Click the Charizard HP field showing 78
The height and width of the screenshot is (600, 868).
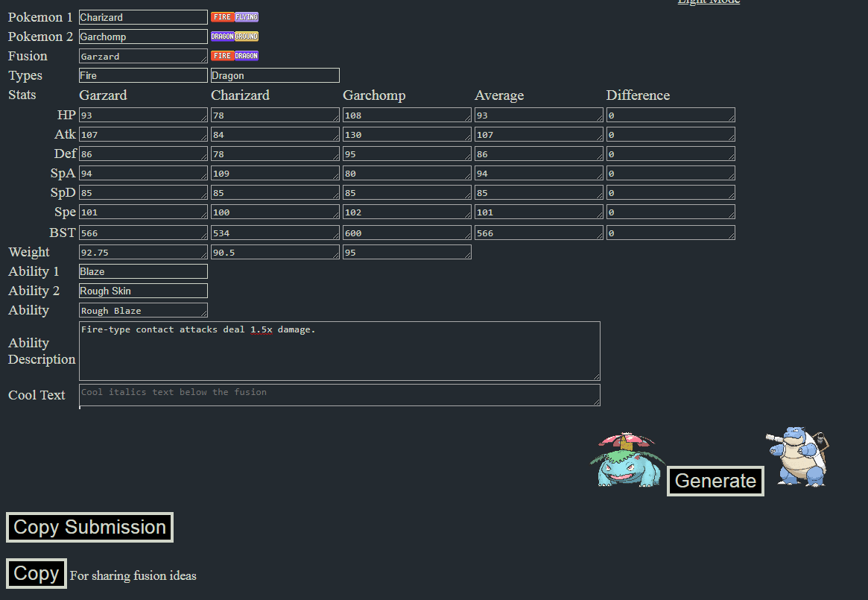pos(275,115)
